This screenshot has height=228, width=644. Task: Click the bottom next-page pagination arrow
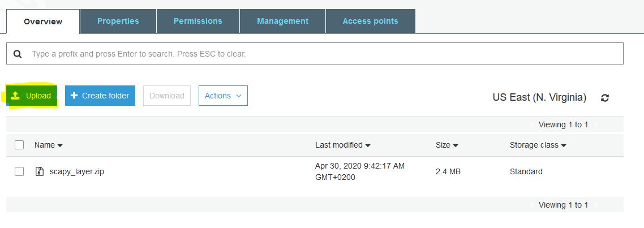[596, 205]
